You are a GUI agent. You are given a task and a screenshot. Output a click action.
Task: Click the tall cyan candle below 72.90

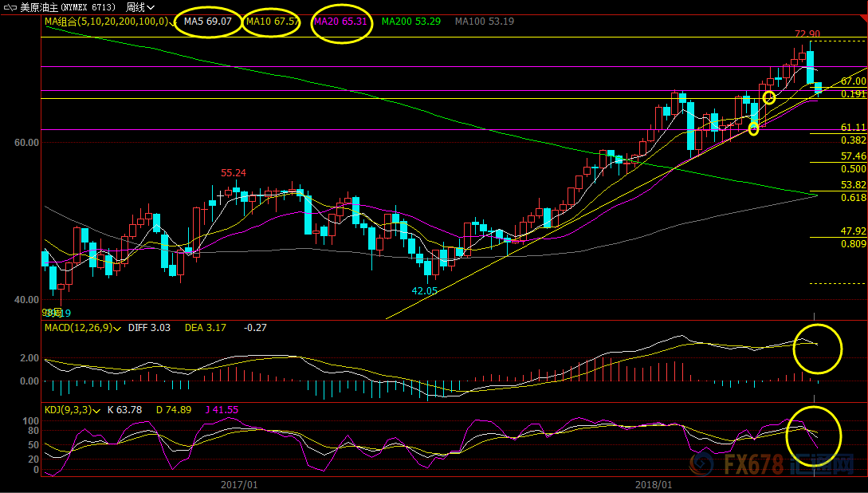pyautogui.click(x=811, y=67)
